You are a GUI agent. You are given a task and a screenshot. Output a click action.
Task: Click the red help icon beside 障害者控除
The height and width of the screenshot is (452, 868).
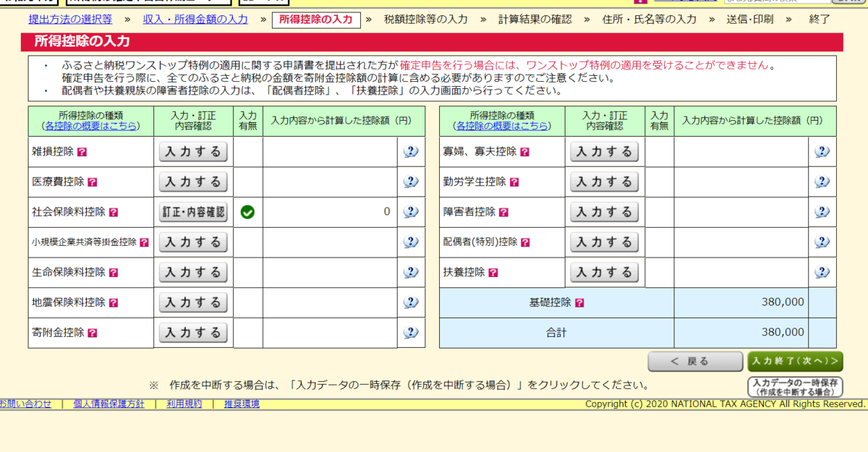click(x=504, y=213)
